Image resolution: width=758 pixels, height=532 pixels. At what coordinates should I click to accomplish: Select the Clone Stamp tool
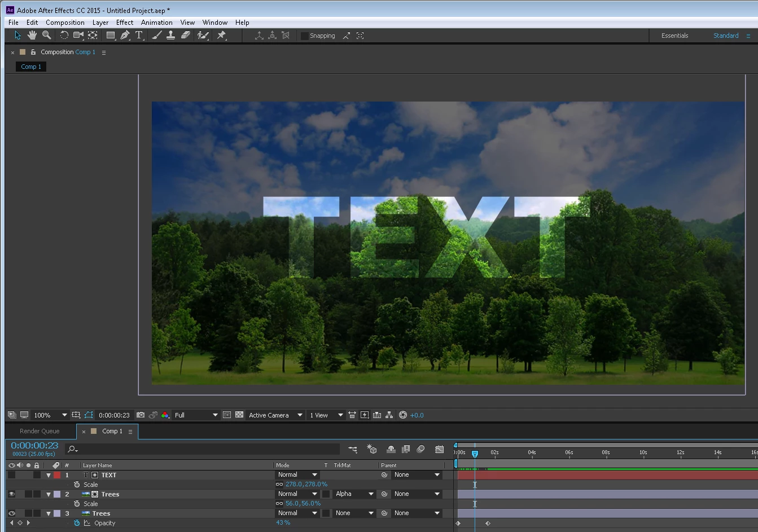point(171,36)
